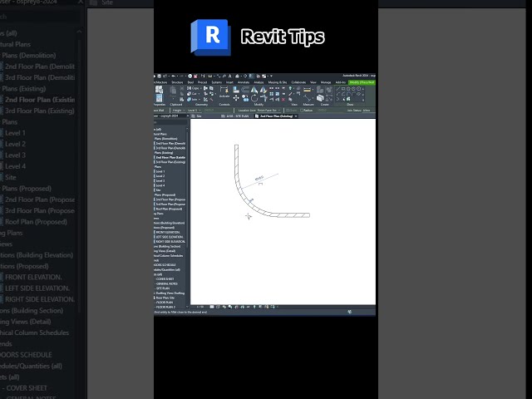This screenshot has width=532, height=399.
Task: Close the Project Browser panel
Action: [x=188, y=116]
